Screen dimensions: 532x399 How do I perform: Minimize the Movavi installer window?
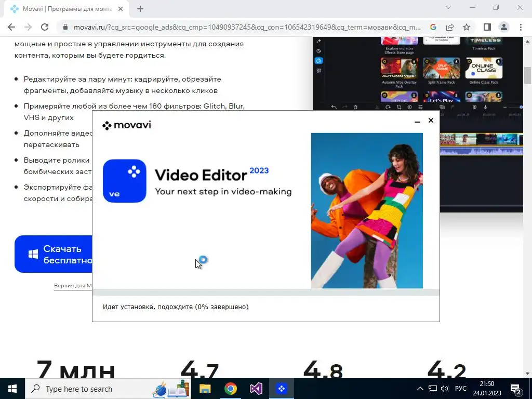[417, 121]
